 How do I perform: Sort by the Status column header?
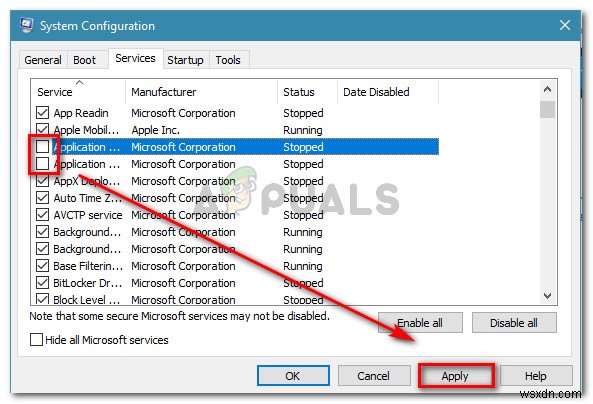307,92
